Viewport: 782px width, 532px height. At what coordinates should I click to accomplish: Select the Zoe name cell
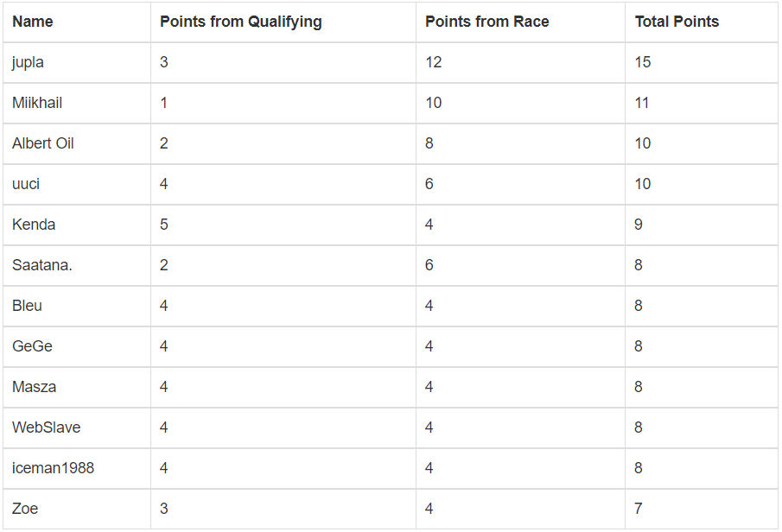25,509
